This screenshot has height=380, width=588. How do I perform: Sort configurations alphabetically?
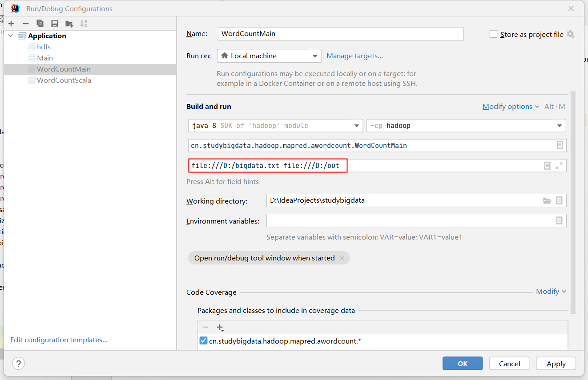coord(84,24)
